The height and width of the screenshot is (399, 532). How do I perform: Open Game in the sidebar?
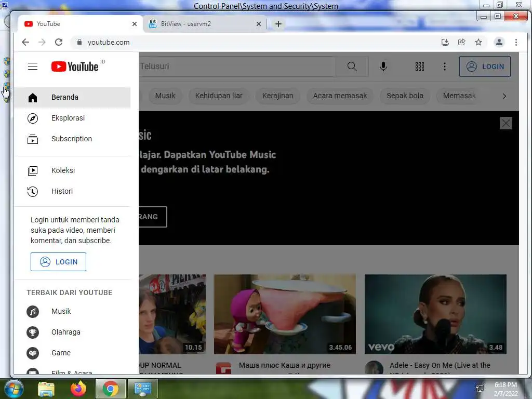pyautogui.click(x=72, y=353)
